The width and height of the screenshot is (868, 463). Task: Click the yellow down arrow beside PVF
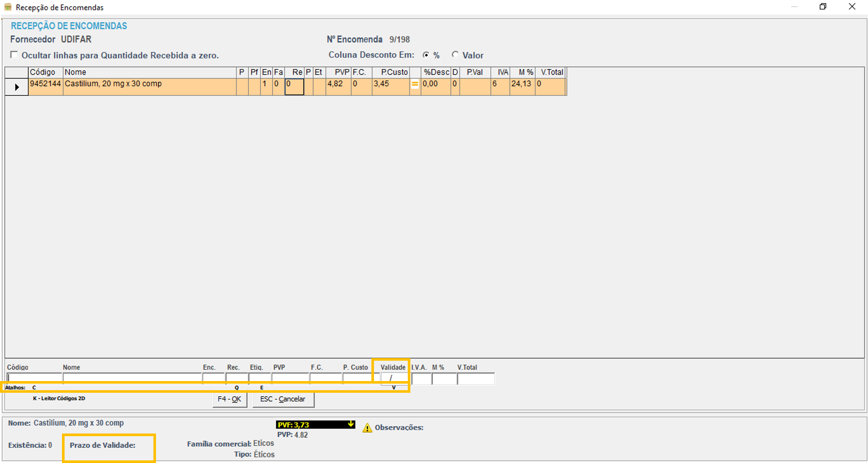(351, 424)
